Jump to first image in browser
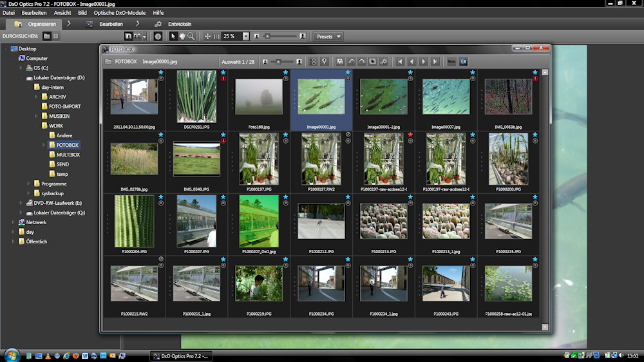 (400, 61)
